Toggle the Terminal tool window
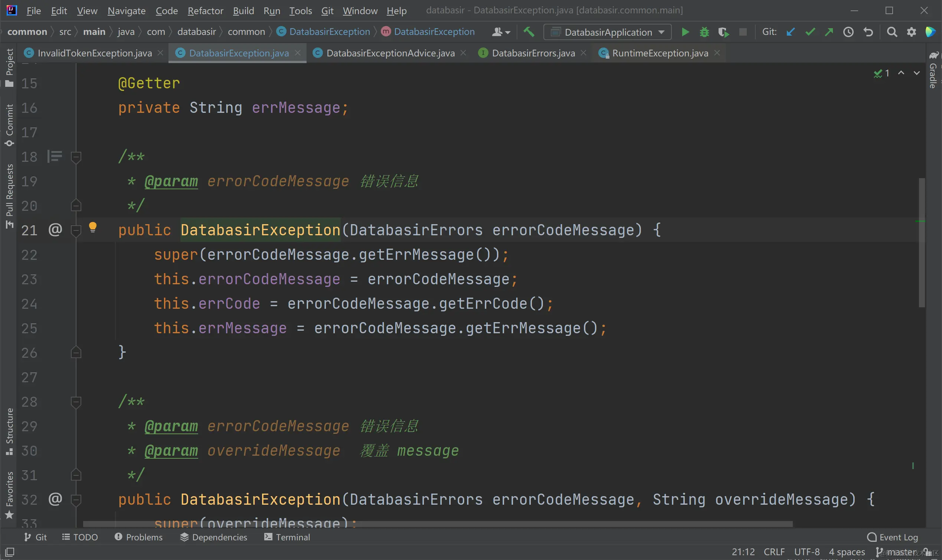Image resolution: width=942 pixels, height=560 pixels. (287, 537)
